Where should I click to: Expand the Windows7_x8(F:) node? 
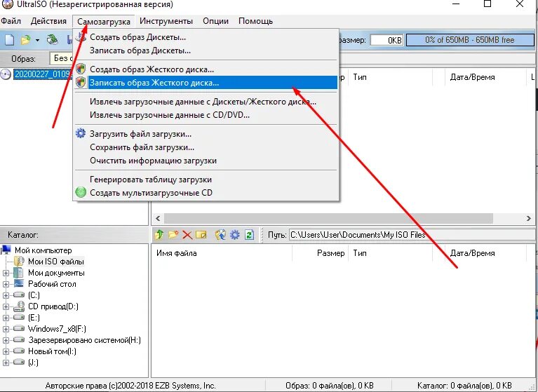pyautogui.click(x=6, y=330)
